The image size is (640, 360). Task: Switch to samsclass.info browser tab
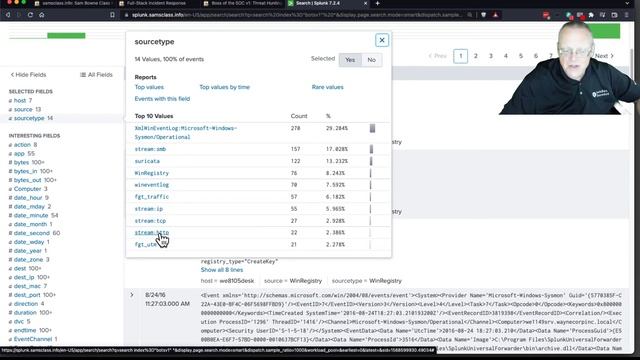pos(73,3)
